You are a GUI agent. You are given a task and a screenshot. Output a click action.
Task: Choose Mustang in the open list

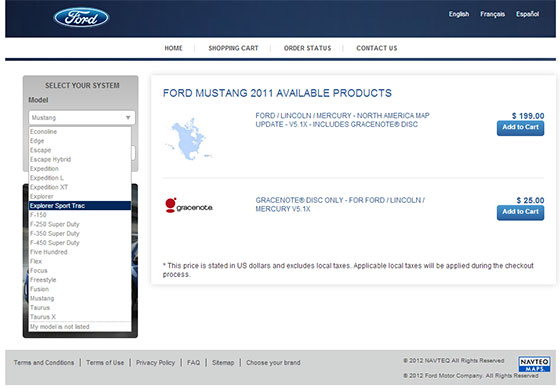pos(80,299)
